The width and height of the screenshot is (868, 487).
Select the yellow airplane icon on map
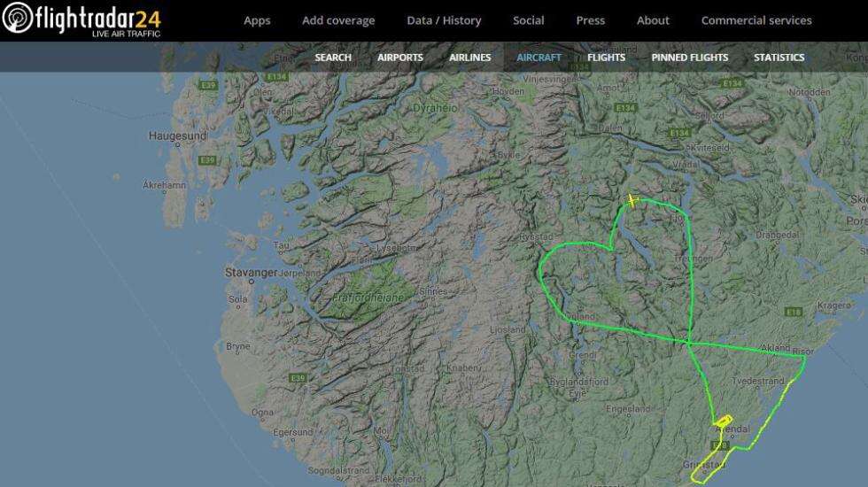pos(632,200)
